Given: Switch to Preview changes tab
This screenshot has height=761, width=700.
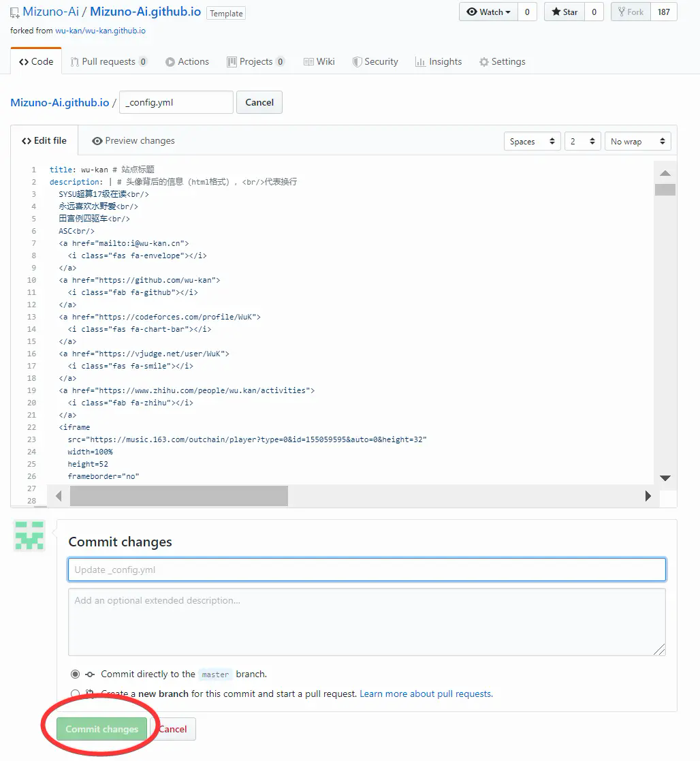Looking at the screenshot, I should [133, 141].
